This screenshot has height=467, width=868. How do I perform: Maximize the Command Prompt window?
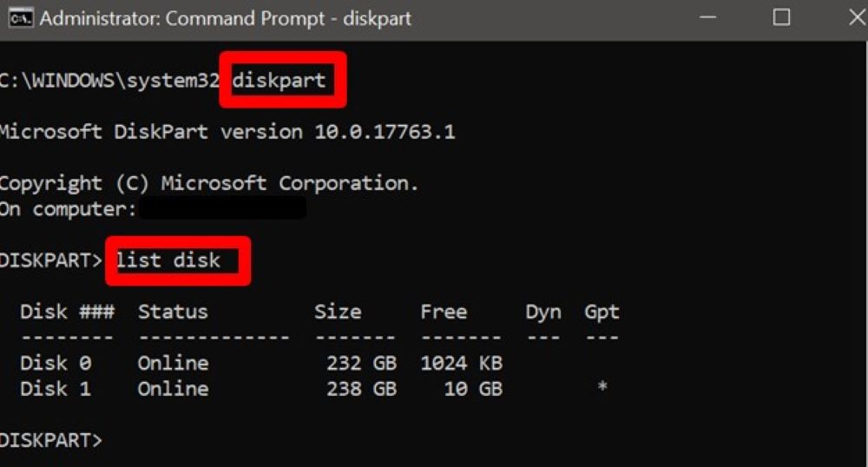point(781,17)
